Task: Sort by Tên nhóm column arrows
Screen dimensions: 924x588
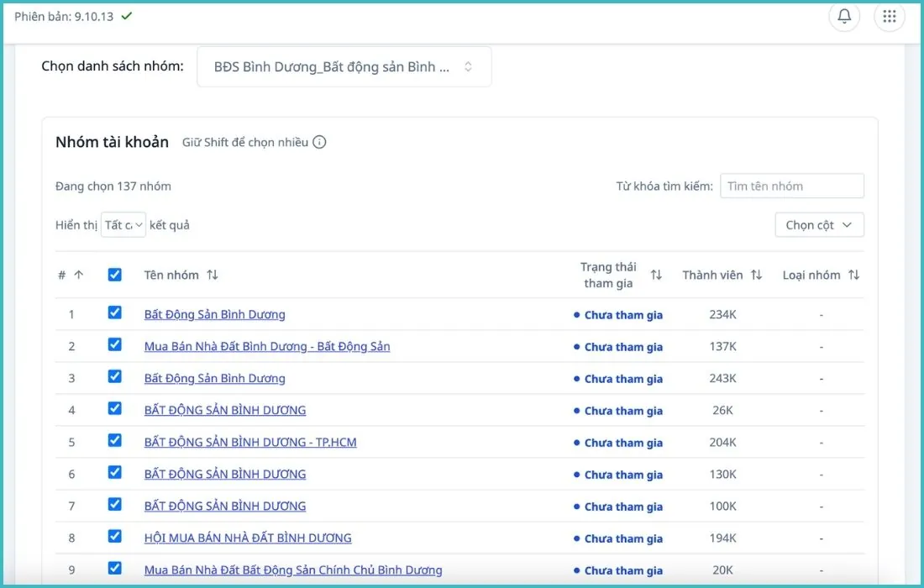Action: [213, 275]
